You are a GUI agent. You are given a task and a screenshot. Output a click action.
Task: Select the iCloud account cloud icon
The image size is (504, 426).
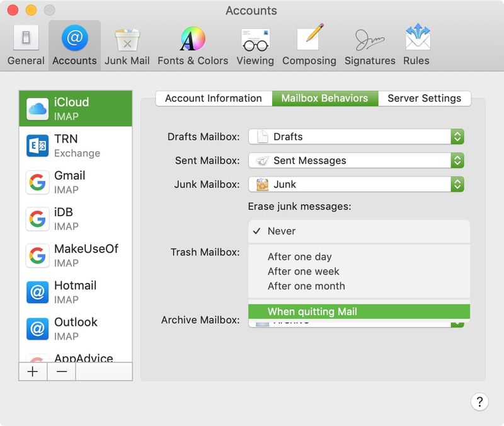pyautogui.click(x=38, y=109)
